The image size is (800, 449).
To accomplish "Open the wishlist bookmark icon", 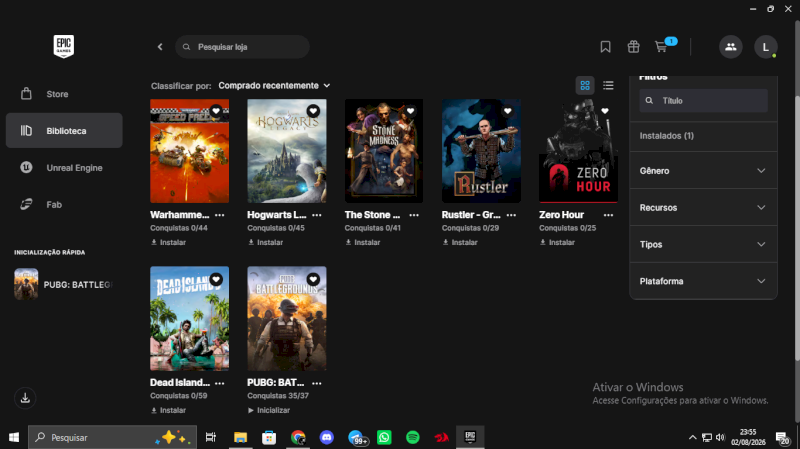I will (x=605, y=47).
